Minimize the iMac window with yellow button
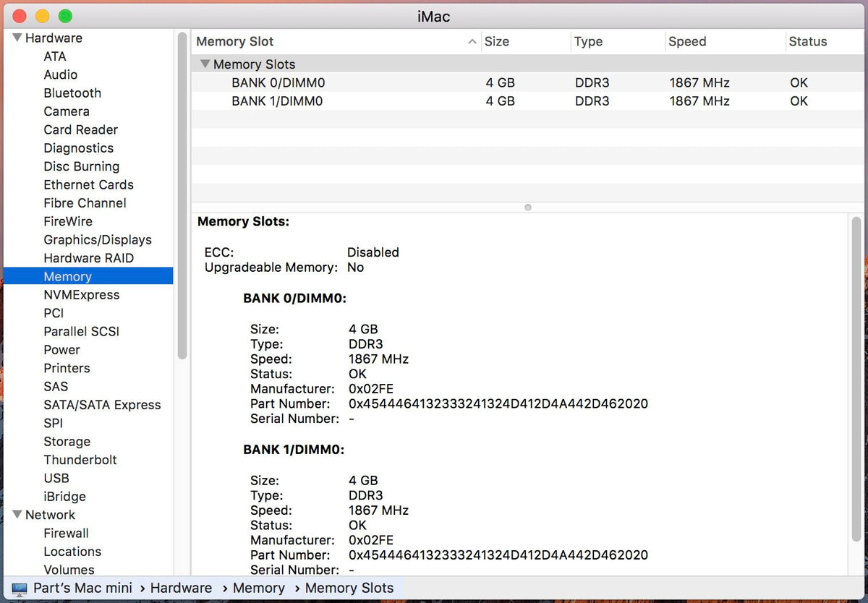This screenshot has height=603, width=868. [42, 16]
